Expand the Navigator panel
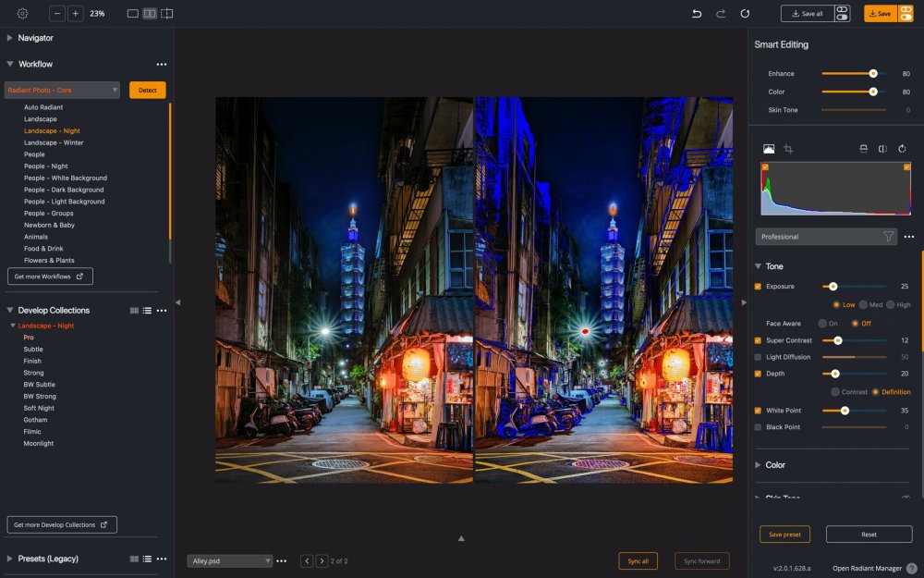 (9, 38)
